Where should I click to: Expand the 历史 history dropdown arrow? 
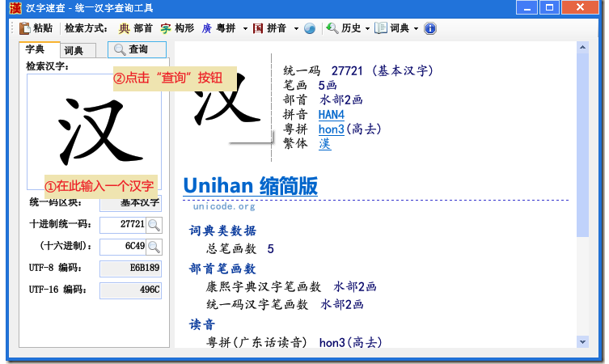pos(367,28)
